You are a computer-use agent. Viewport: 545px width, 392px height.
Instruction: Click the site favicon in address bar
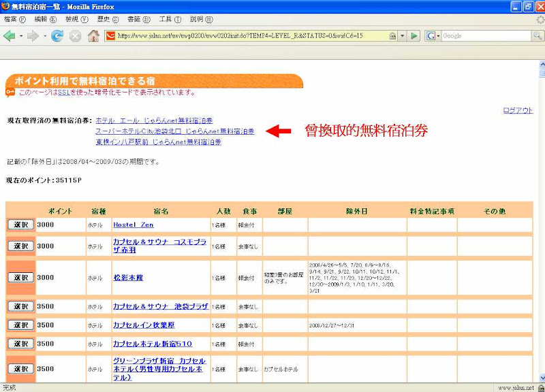pos(110,36)
